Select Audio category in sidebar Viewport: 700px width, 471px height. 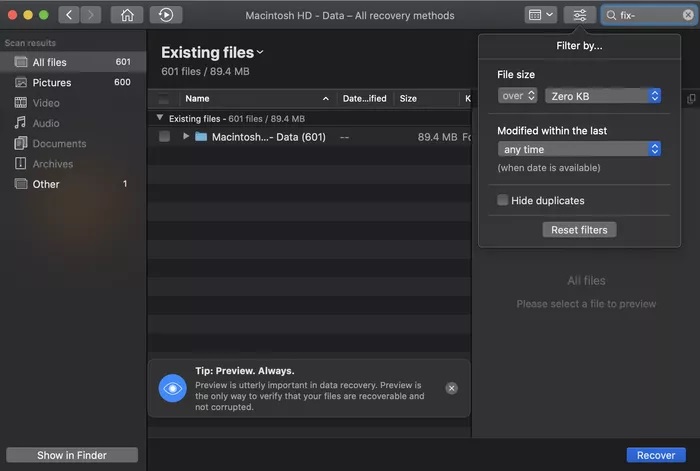tap(73, 123)
